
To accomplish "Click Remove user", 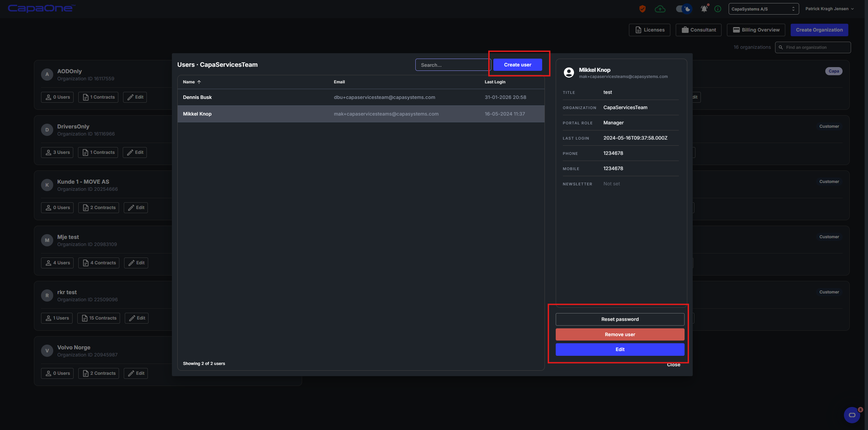I will click(x=620, y=334).
